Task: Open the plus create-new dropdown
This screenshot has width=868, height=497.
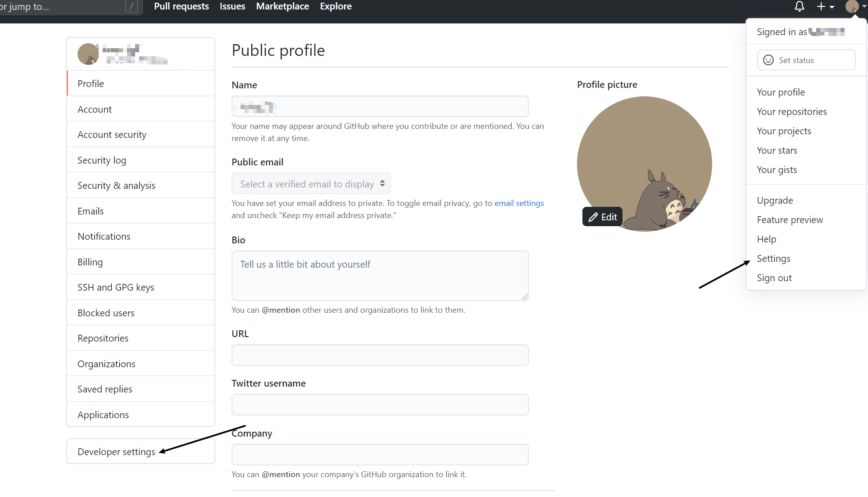Action: tap(825, 6)
